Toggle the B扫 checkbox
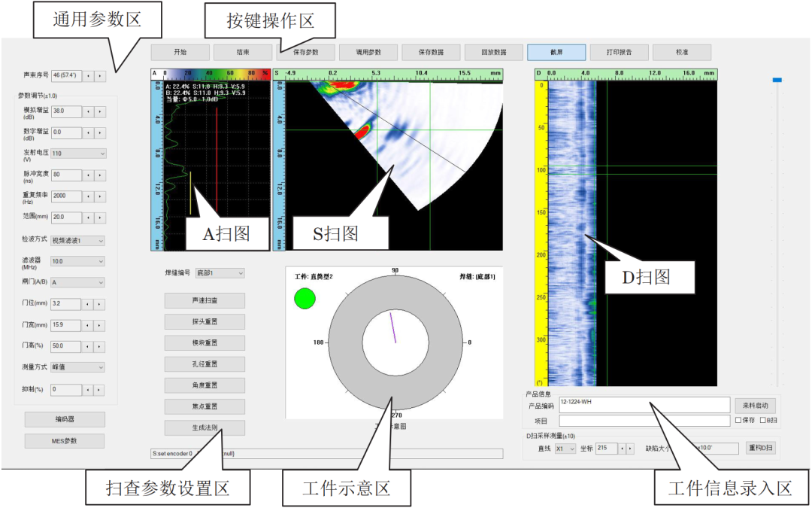This screenshot has height=508, width=812. coord(762,420)
